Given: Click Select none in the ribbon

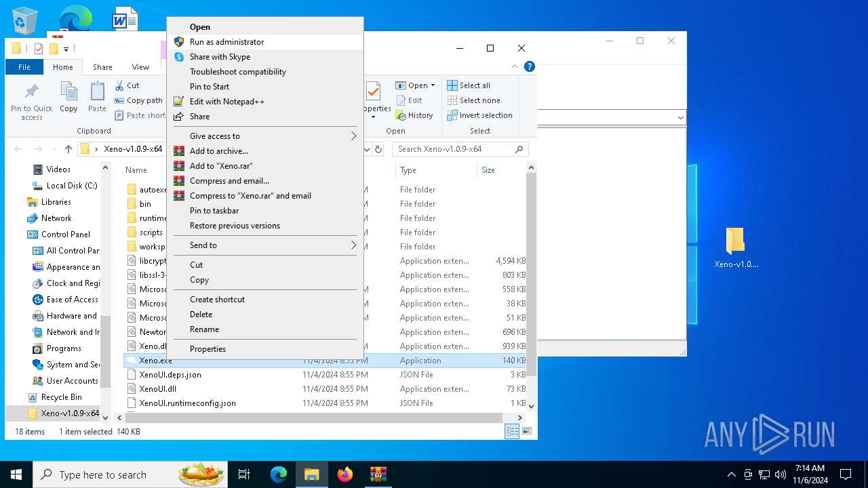Looking at the screenshot, I should pos(473,100).
